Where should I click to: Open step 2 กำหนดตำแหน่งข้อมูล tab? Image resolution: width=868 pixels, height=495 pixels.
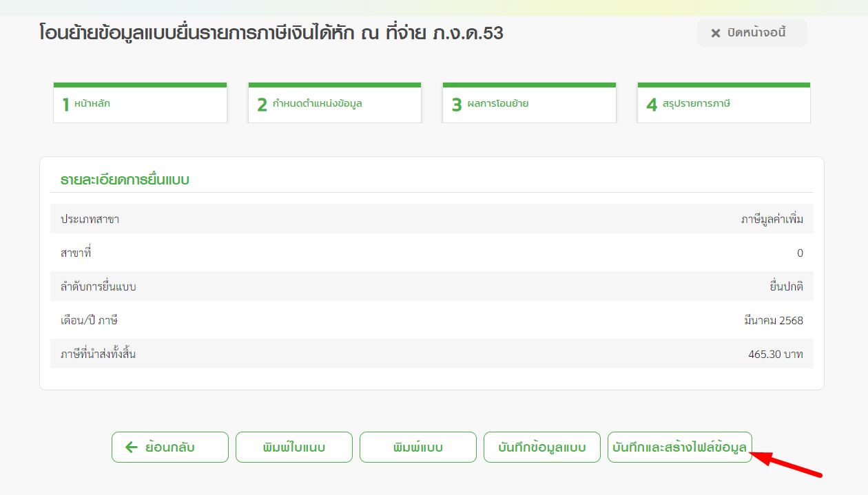pyautogui.click(x=334, y=104)
